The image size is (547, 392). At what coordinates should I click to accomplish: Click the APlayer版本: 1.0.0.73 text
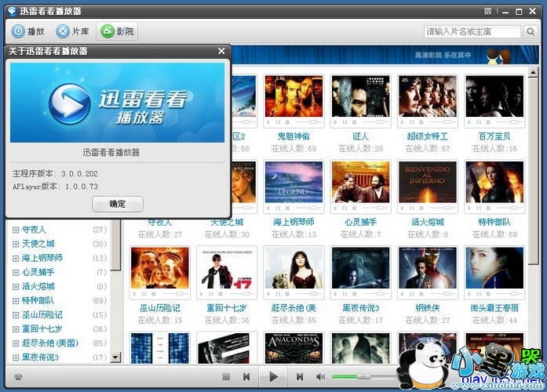[x=55, y=187]
